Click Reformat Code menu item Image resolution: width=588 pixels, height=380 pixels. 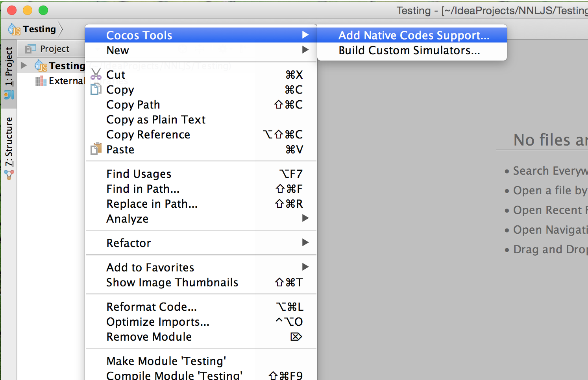[x=152, y=307]
